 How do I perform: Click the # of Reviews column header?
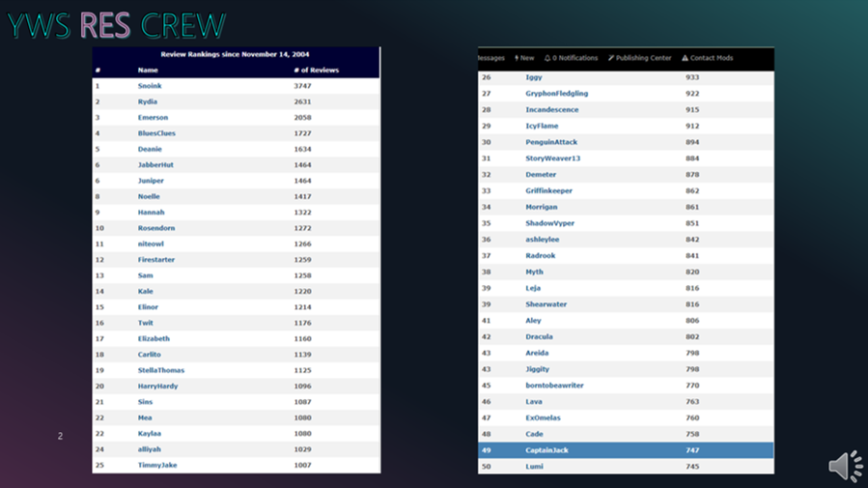coord(316,70)
